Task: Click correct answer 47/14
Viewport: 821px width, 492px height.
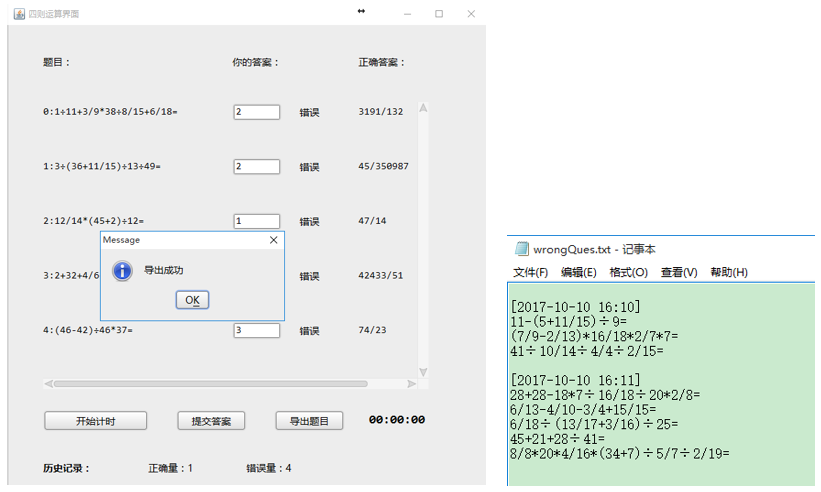Action: tap(372, 221)
